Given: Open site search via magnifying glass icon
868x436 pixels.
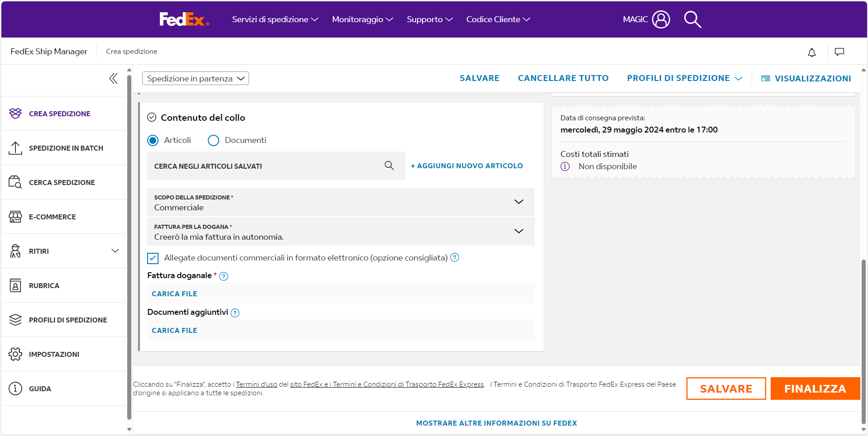Looking at the screenshot, I should coord(692,19).
